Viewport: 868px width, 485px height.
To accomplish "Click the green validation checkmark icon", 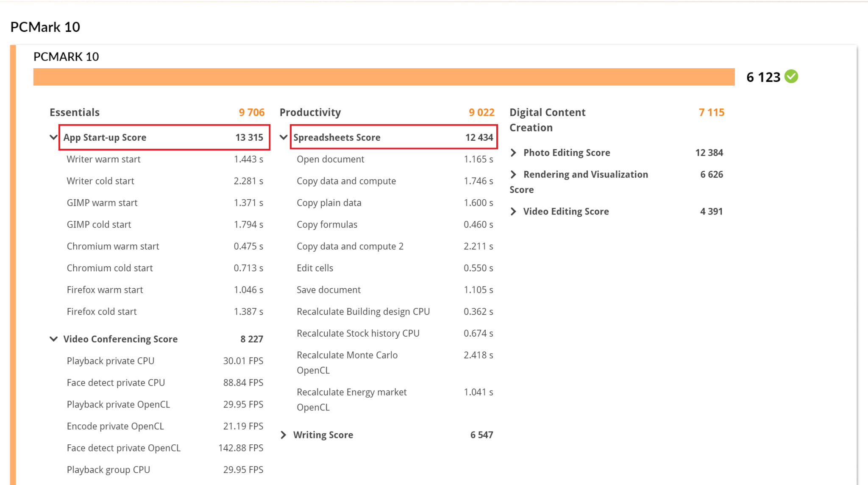I will pyautogui.click(x=791, y=77).
